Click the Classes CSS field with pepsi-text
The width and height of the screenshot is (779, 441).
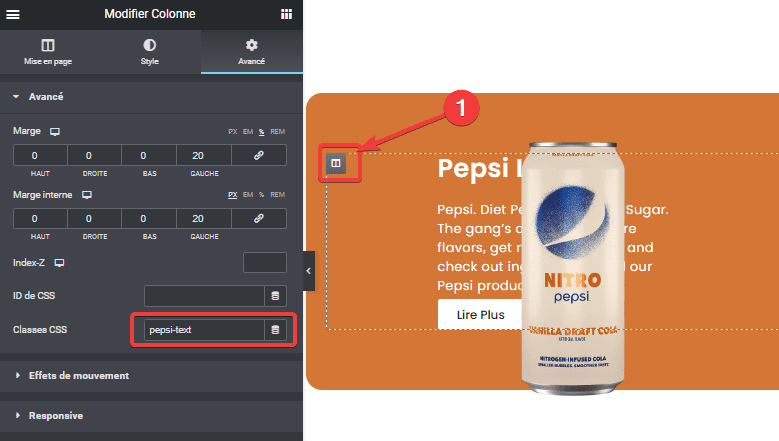pos(204,330)
